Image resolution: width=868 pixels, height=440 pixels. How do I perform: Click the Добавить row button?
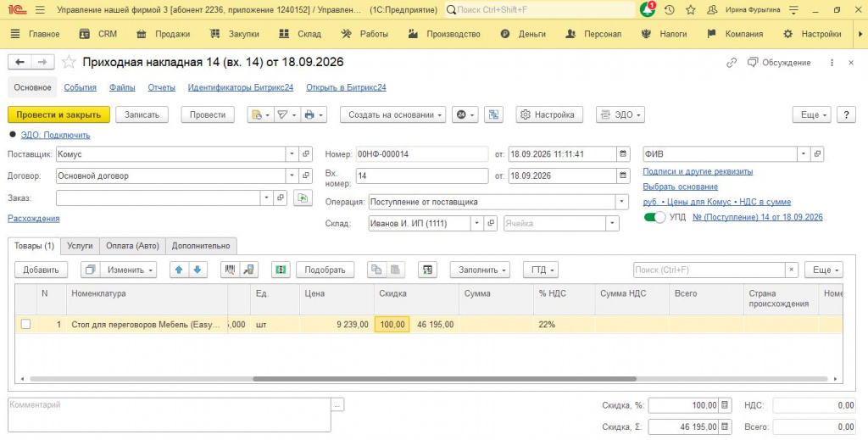click(41, 270)
